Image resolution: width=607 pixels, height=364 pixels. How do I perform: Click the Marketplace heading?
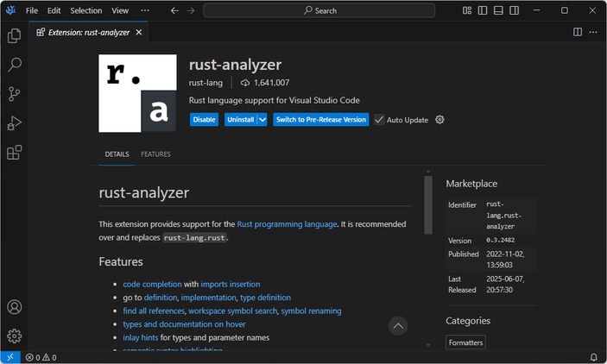[x=471, y=184]
